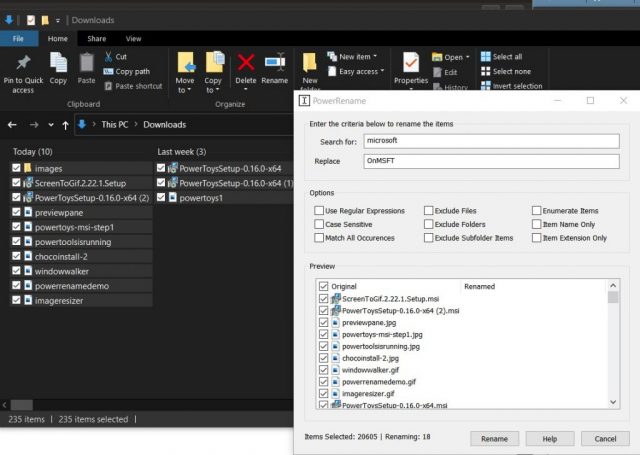The image size is (640, 455).
Task: Click Paste shortcut command
Action: coord(133,86)
